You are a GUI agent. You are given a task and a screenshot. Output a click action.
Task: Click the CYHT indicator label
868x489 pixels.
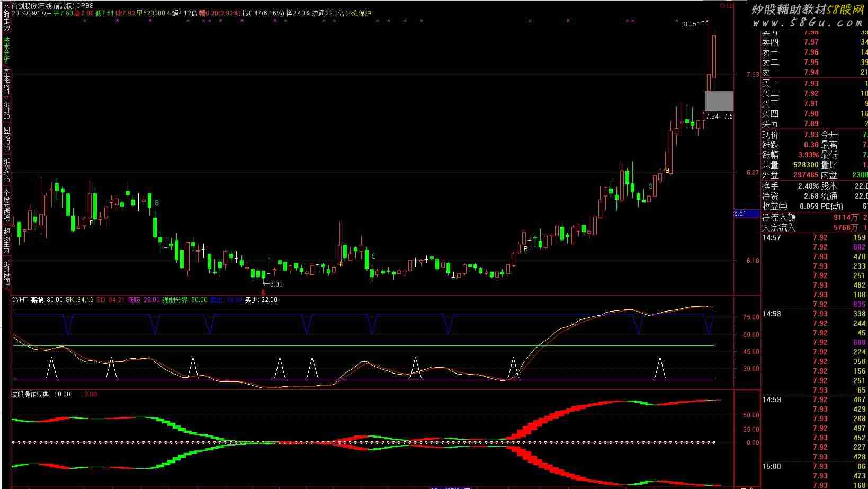tap(20, 300)
